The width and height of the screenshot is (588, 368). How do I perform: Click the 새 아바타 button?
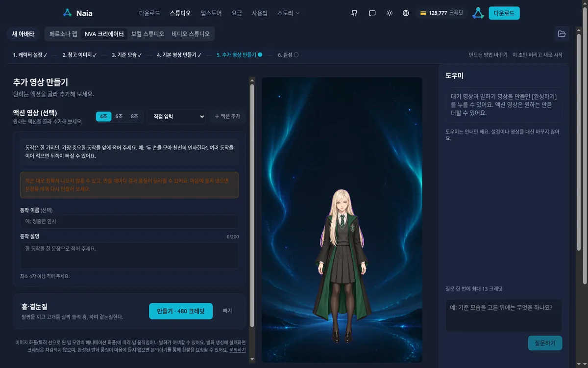pos(23,34)
